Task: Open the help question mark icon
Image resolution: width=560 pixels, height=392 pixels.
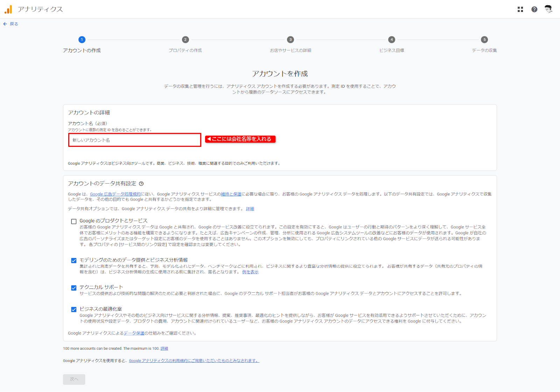Action: point(534,9)
